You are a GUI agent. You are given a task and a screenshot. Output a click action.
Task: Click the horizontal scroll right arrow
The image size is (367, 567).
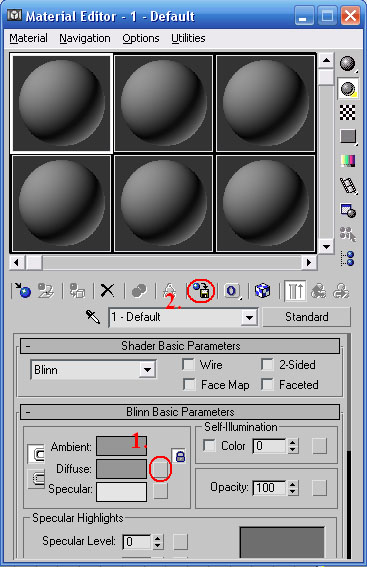pos(309,263)
